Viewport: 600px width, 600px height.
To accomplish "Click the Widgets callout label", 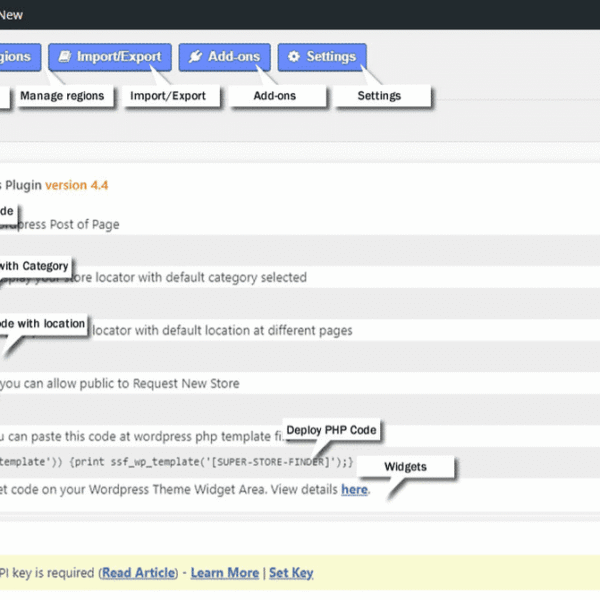I will tap(405, 467).
